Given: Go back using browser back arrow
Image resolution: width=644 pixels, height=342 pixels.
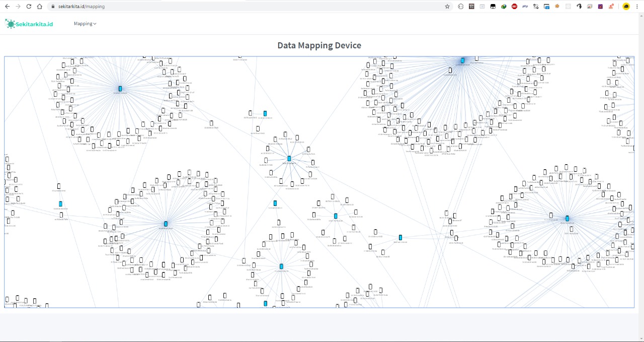Looking at the screenshot, I should click(x=7, y=7).
